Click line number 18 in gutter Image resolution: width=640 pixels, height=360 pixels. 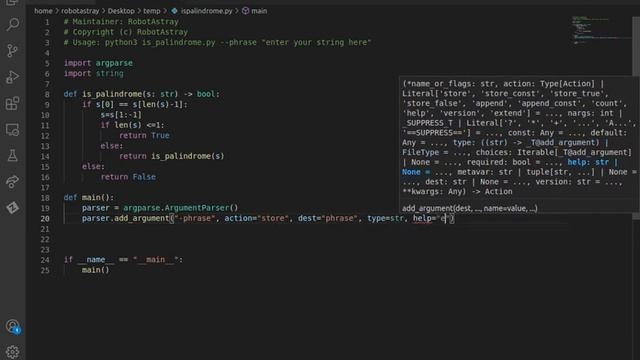pyautogui.click(x=45, y=198)
